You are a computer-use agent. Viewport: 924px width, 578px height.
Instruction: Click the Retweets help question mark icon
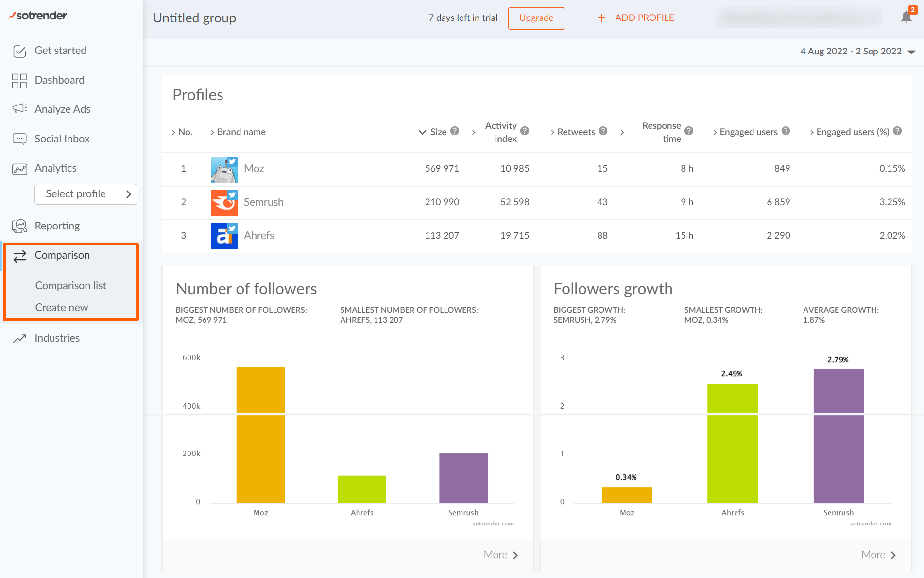[x=603, y=131]
